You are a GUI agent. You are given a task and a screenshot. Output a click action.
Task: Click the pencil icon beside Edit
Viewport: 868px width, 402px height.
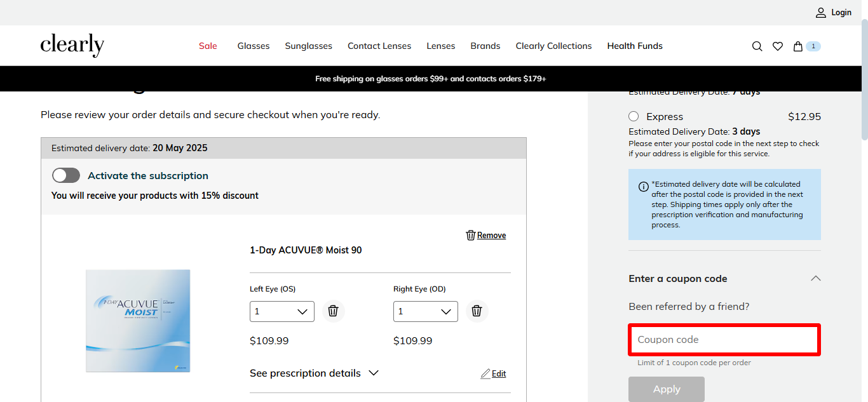pos(485,373)
